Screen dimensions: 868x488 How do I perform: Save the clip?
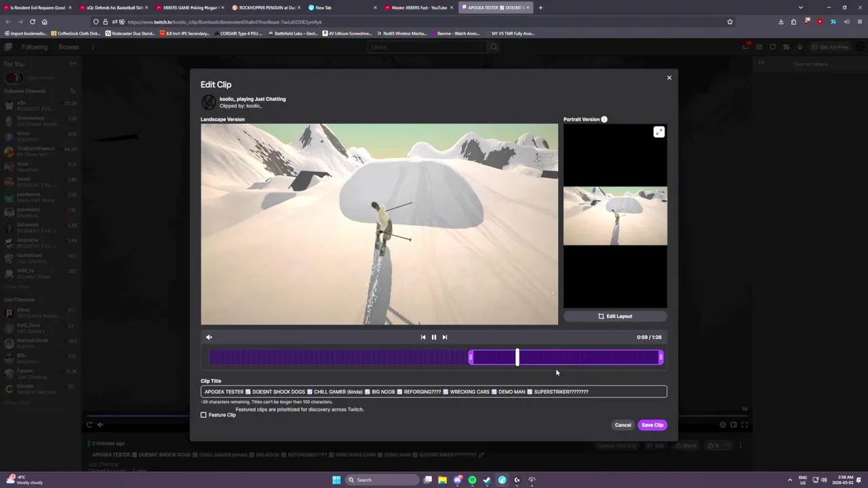[652, 425]
